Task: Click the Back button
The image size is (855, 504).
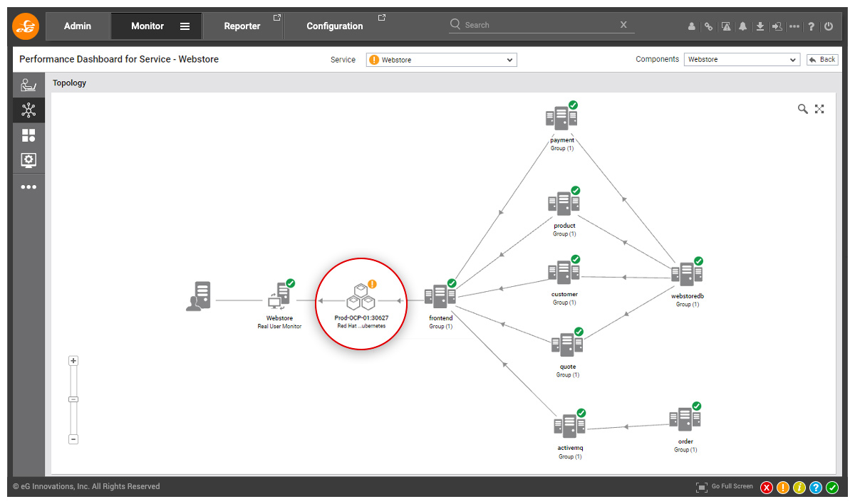Action: pyautogui.click(x=822, y=60)
